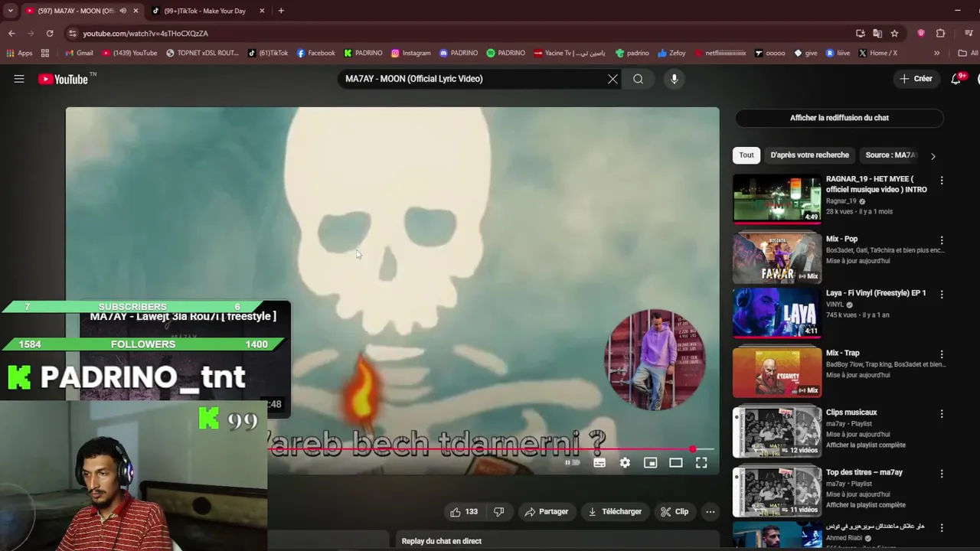Open the Laya - Fi Vinyl (Freestyle) thumbnail
This screenshot has width=980, height=551.
(x=776, y=313)
